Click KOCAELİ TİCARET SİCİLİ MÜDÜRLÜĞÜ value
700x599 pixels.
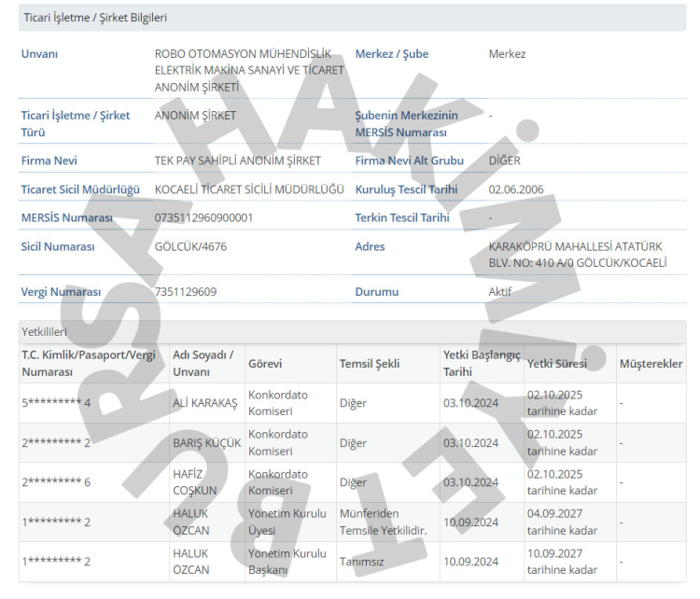249,189
